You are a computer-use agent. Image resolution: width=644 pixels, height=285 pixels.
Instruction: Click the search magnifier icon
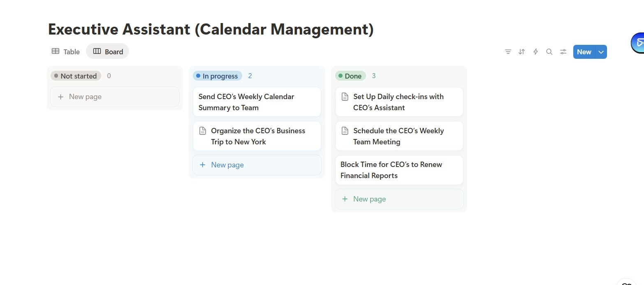click(549, 52)
